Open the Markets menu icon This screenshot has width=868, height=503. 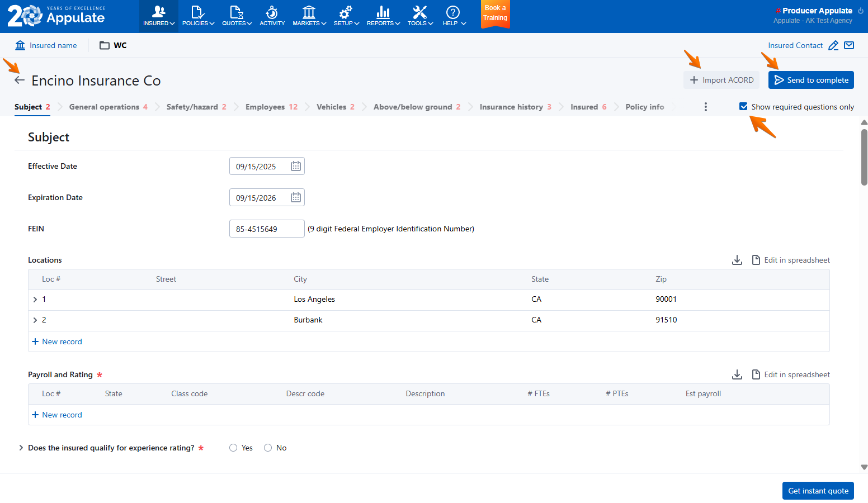click(x=309, y=16)
